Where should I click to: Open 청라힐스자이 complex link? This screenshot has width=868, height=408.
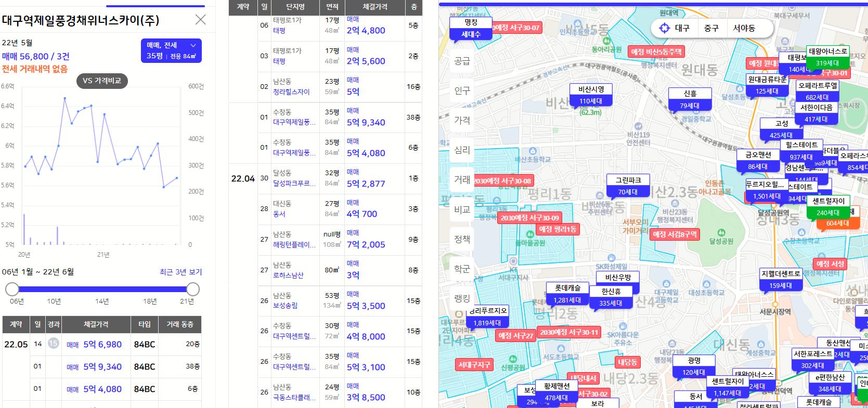[x=291, y=92]
